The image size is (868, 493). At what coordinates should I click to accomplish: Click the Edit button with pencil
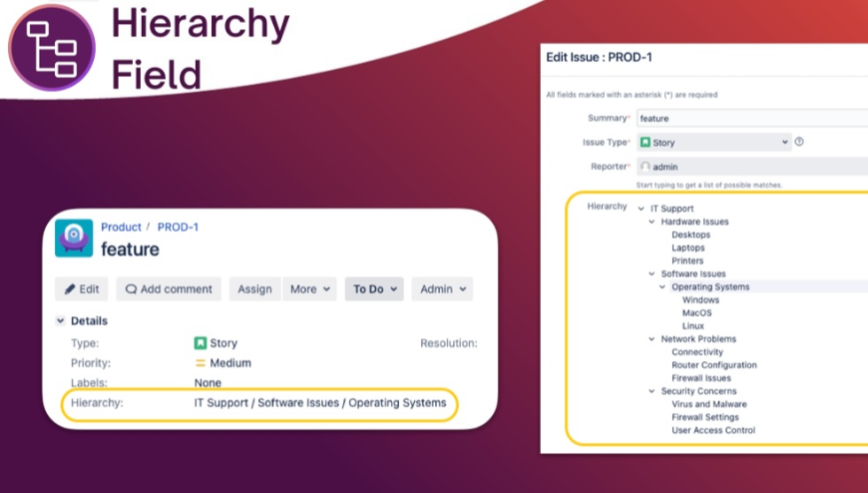click(x=82, y=289)
